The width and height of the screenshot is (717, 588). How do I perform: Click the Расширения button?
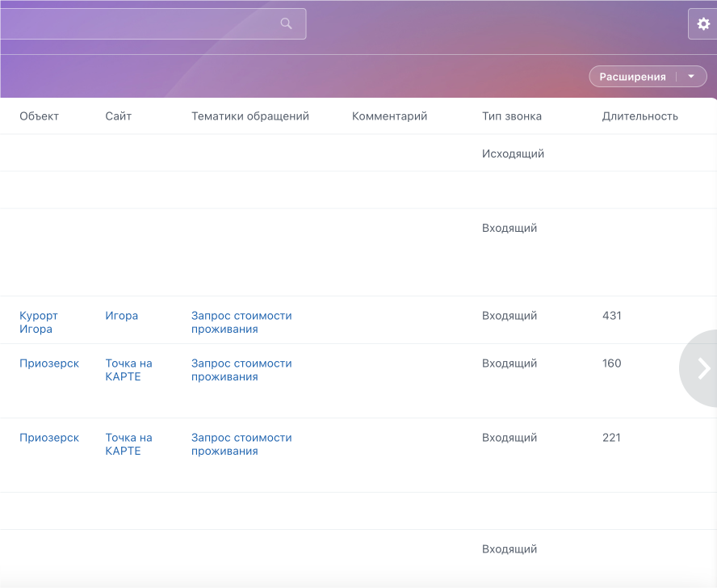tap(632, 77)
